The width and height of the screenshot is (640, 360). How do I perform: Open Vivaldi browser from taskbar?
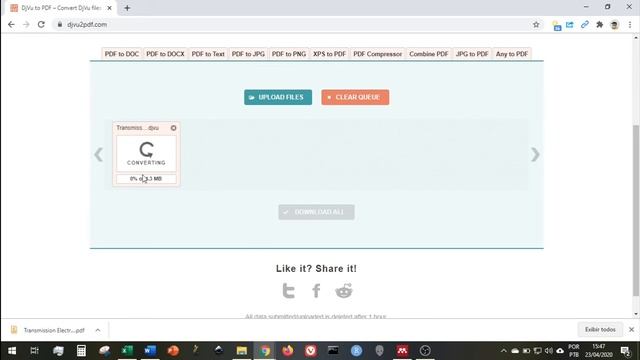311,351
